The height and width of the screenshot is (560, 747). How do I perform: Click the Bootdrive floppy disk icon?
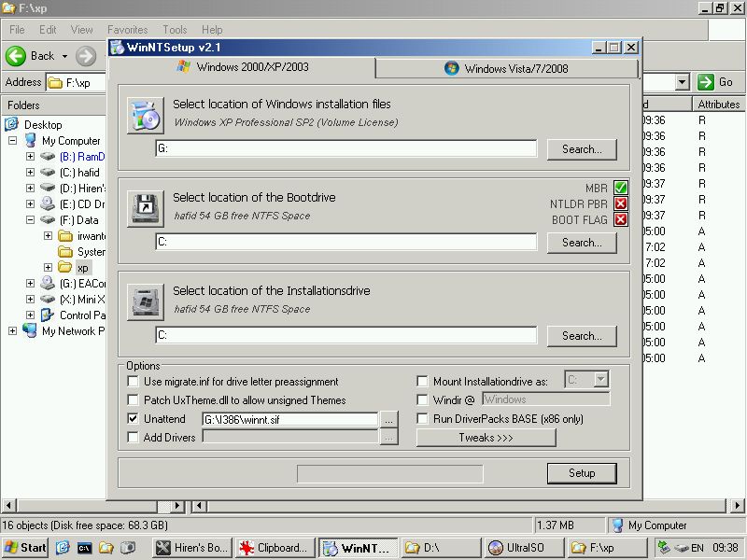pos(146,208)
